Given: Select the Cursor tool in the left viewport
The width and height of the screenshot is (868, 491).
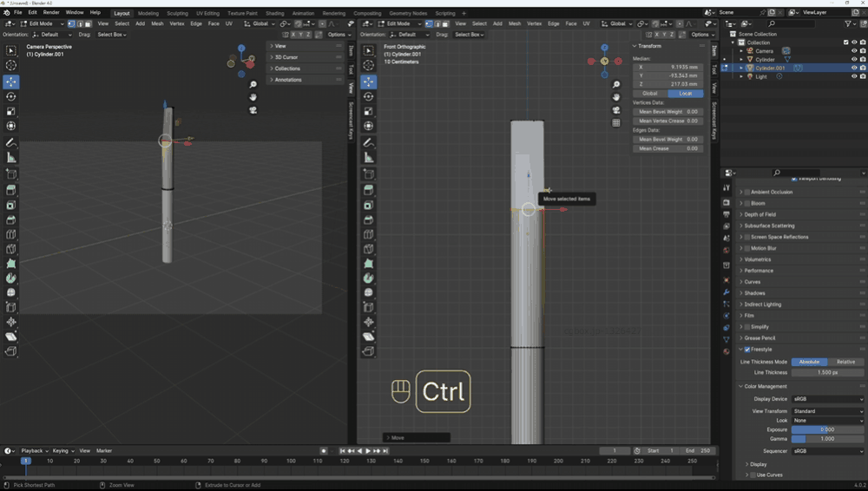Looking at the screenshot, I should point(11,65).
